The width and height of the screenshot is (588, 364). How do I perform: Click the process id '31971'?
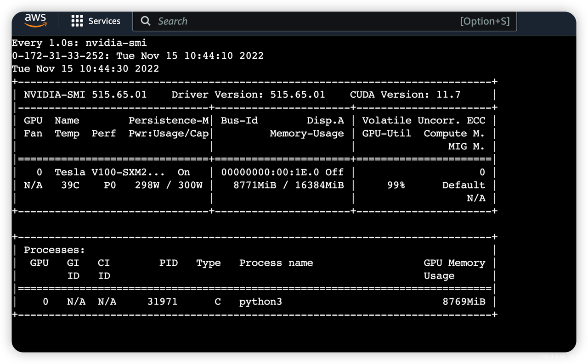(x=162, y=302)
